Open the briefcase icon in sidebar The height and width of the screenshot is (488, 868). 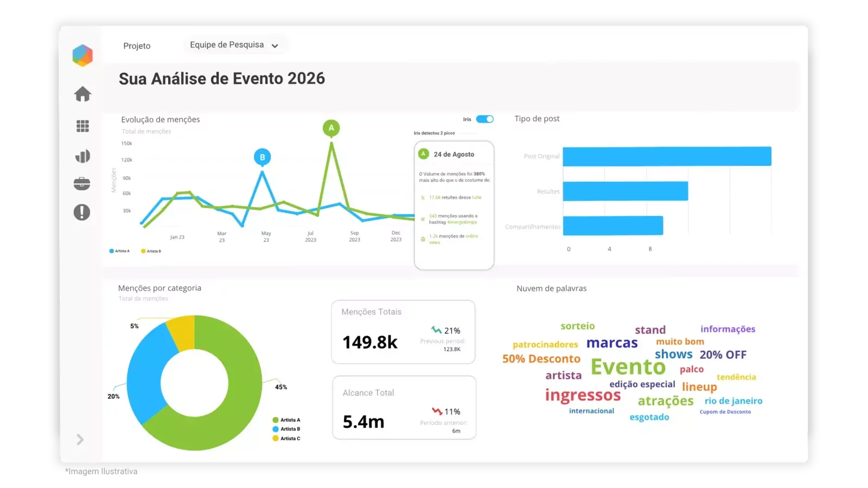click(82, 183)
